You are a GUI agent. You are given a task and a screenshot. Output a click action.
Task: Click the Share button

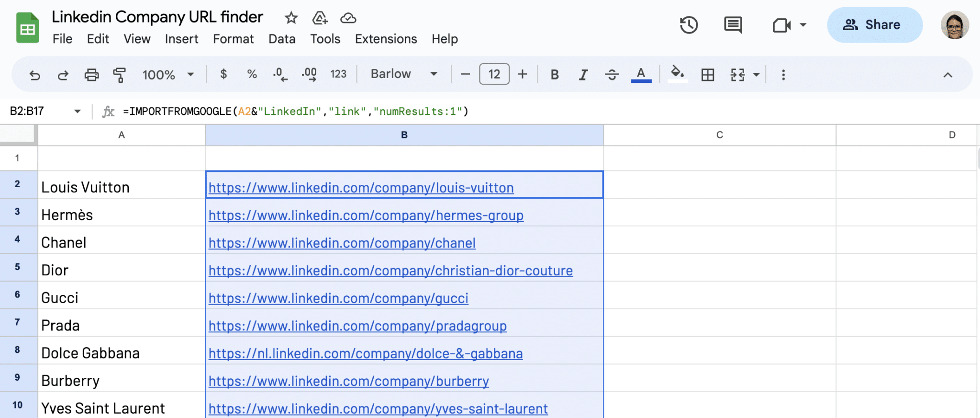[875, 25]
